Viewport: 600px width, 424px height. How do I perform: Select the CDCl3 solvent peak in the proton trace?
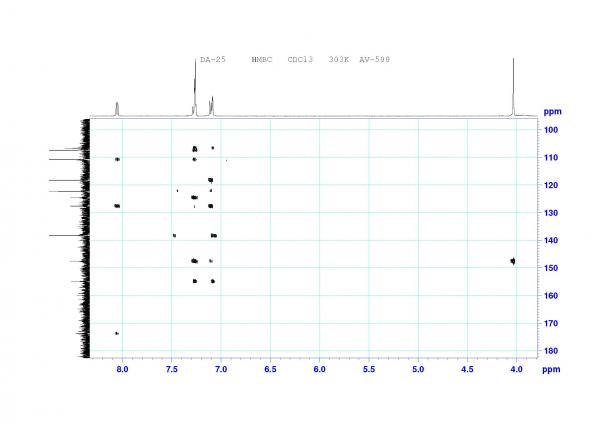point(195,87)
